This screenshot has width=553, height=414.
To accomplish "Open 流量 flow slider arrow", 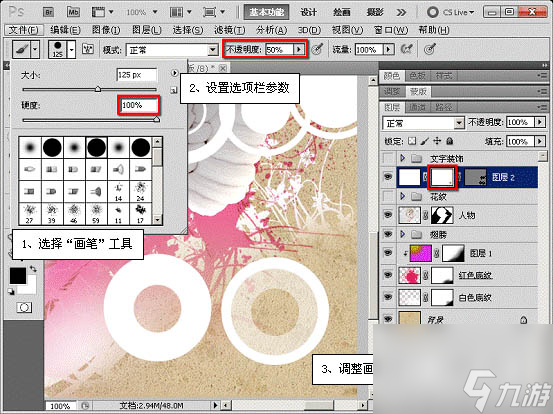I will click(389, 49).
